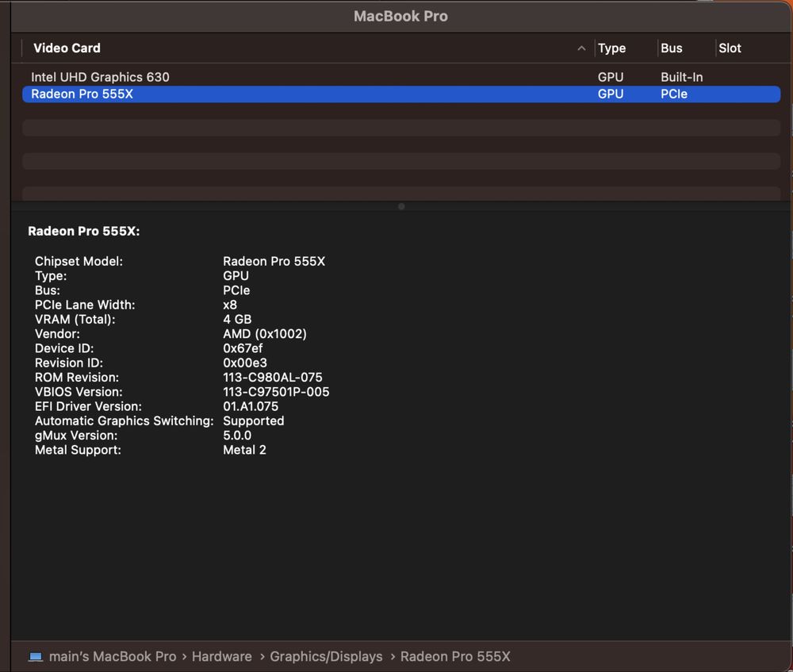Viewport: 793px width, 672px height.
Task: Click the gMux version value 5.0.0
Action: click(237, 436)
